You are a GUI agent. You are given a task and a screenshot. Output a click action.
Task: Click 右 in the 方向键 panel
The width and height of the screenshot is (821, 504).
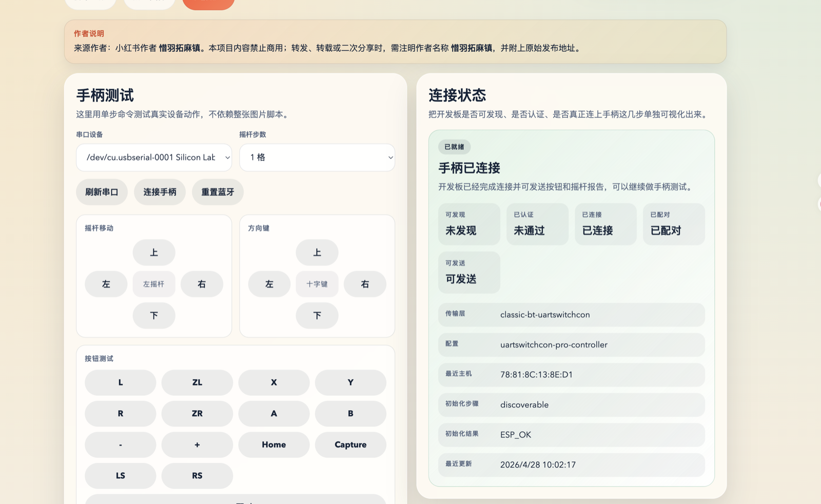click(x=365, y=284)
